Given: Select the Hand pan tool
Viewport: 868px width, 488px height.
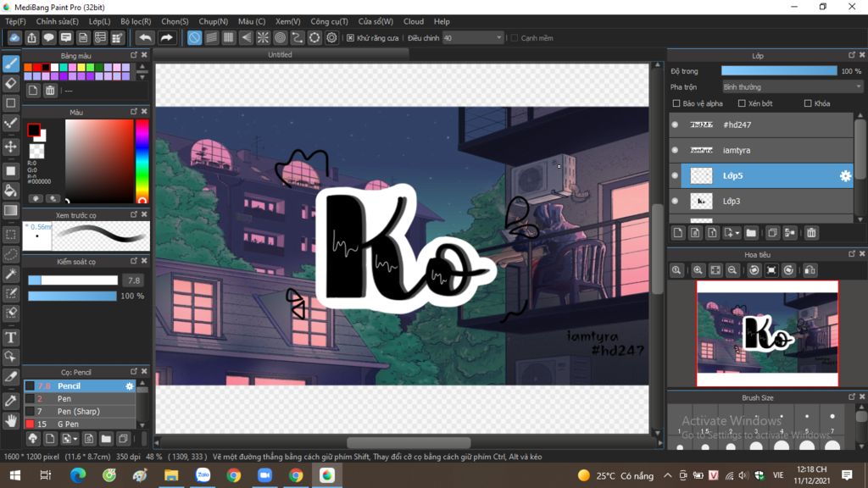Looking at the screenshot, I should (x=10, y=420).
